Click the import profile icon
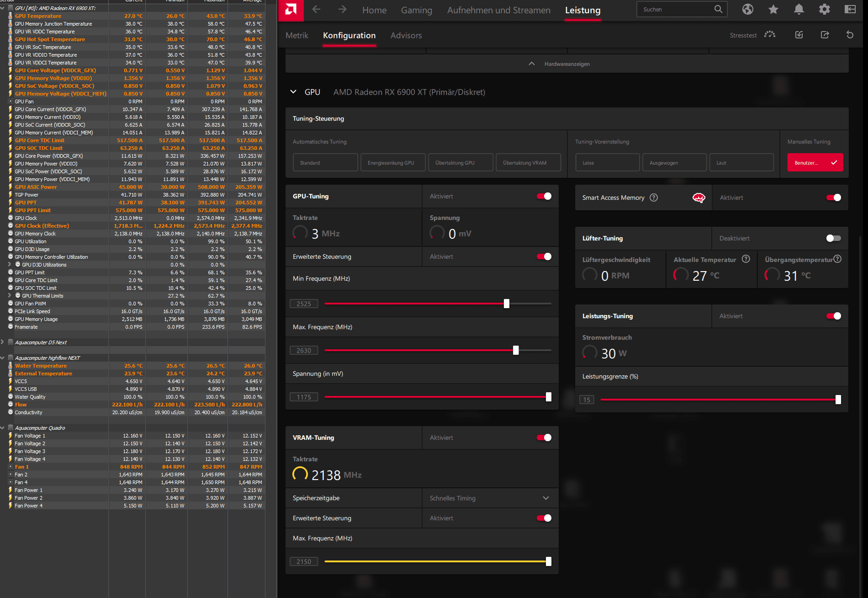 (799, 35)
